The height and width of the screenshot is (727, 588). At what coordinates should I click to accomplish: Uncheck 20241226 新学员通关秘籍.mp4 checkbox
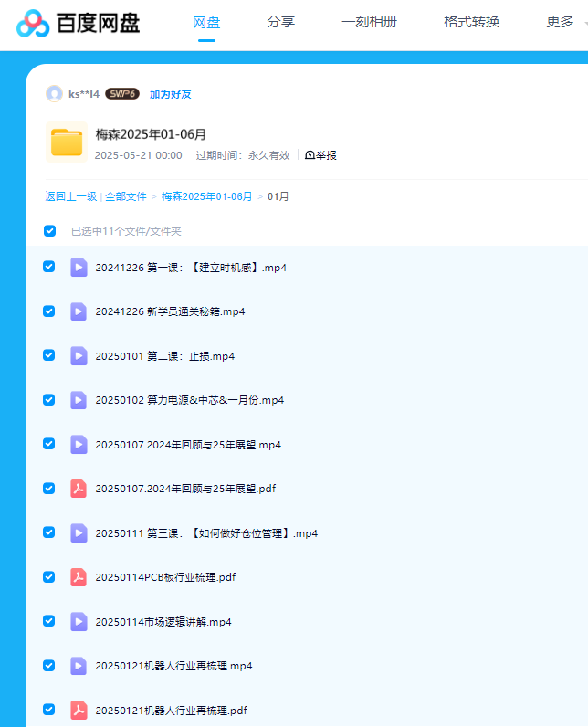(49, 311)
